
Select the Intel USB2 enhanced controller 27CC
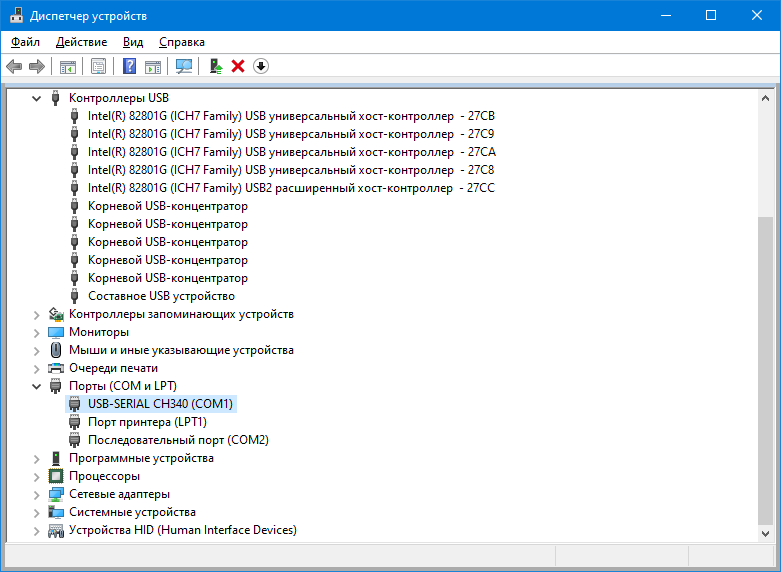click(x=291, y=188)
